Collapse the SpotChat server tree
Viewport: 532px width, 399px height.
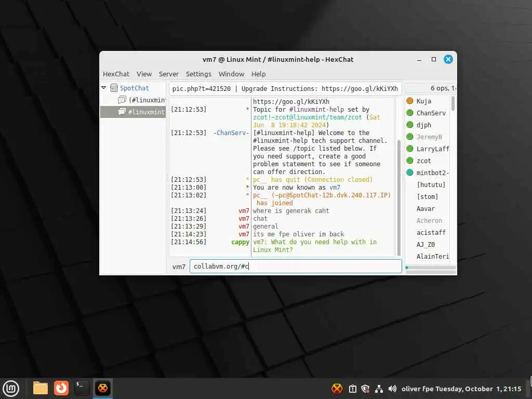(x=104, y=88)
